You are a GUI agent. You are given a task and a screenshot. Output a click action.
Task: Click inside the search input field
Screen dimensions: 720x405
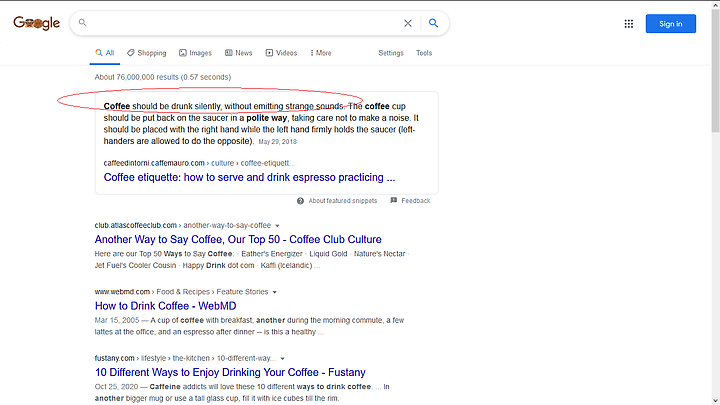click(x=243, y=23)
